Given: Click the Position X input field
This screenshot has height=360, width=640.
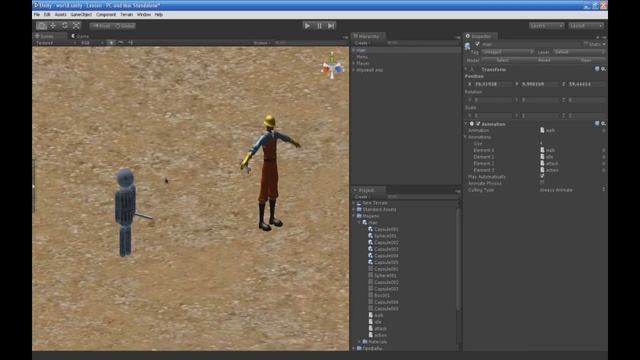Looking at the screenshot, I should [x=493, y=84].
